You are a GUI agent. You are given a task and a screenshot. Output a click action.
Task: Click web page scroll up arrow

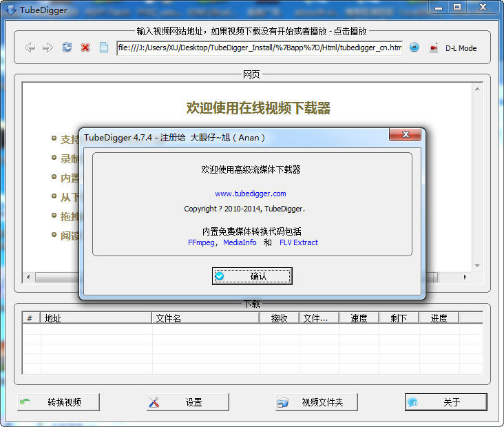click(x=477, y=89)
